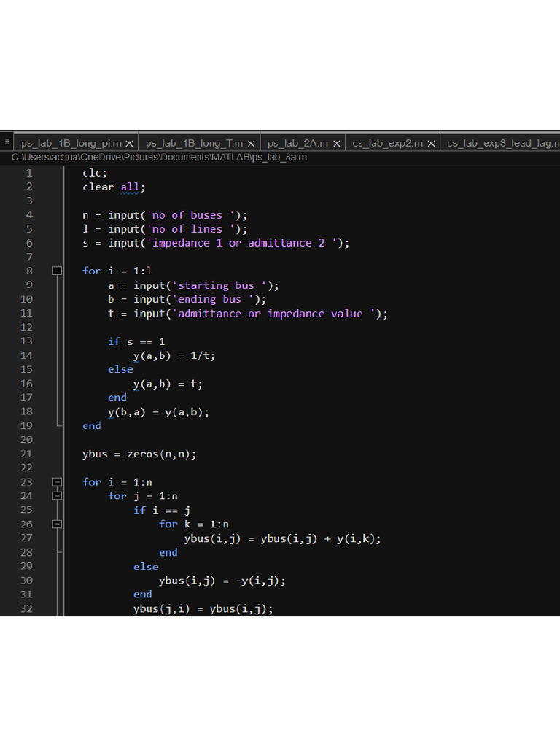Collapse the for k loop at line 26
Screen dimensions: 560x747
[57, 525]
